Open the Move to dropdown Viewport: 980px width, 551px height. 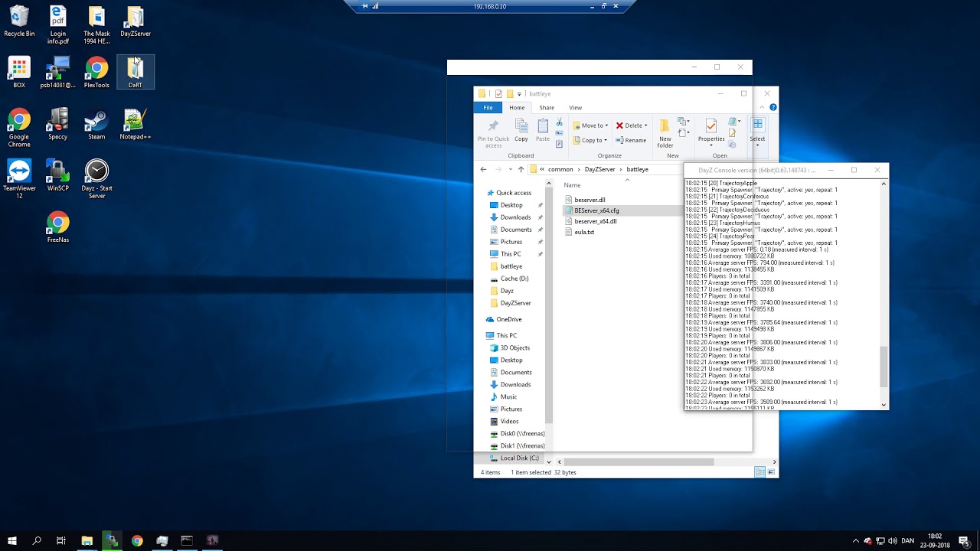click(x=590, y=126)
